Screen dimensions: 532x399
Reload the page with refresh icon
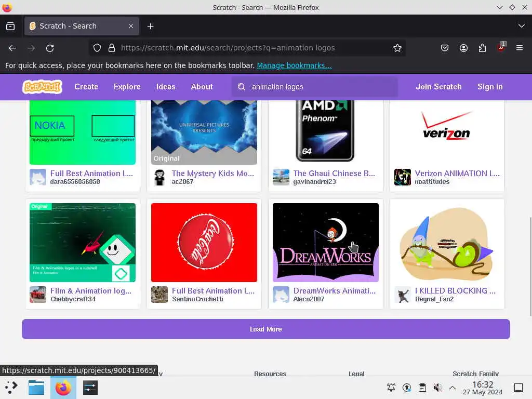tap(50, 48)
